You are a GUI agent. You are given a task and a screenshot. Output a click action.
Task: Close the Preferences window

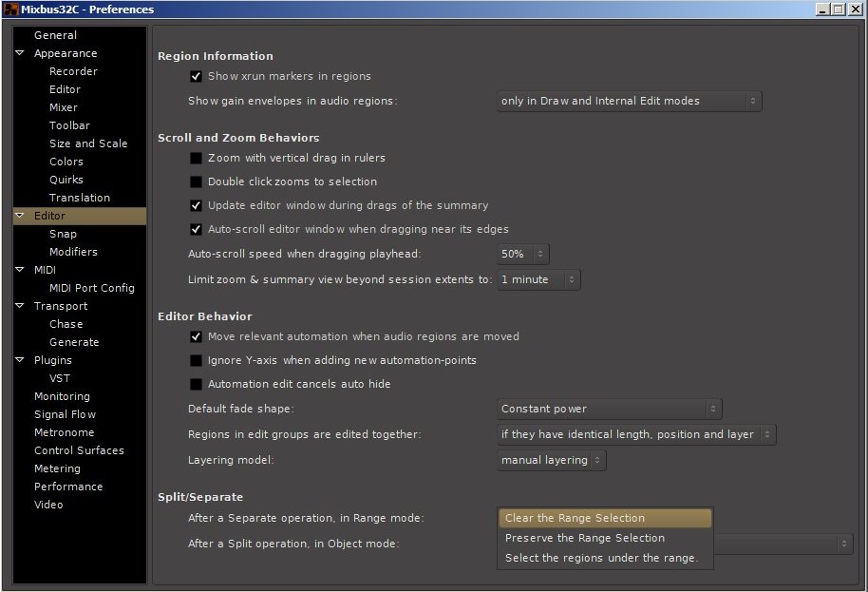(856, 10)
